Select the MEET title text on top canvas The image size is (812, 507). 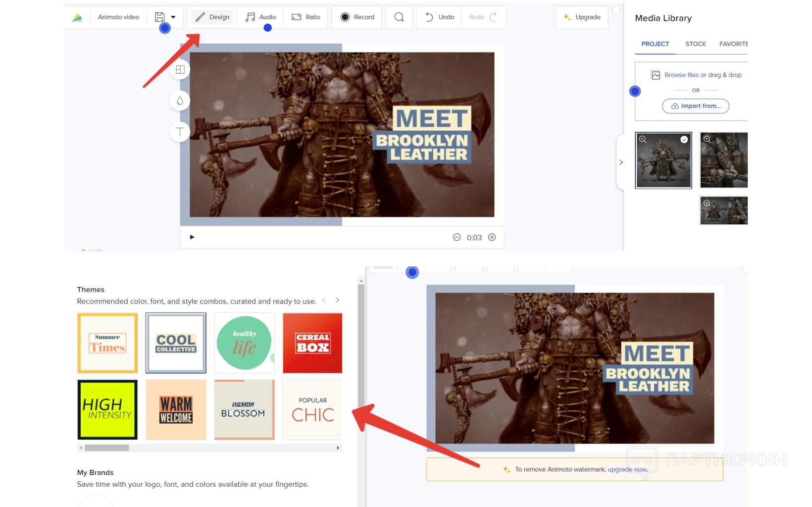(432, 119)
